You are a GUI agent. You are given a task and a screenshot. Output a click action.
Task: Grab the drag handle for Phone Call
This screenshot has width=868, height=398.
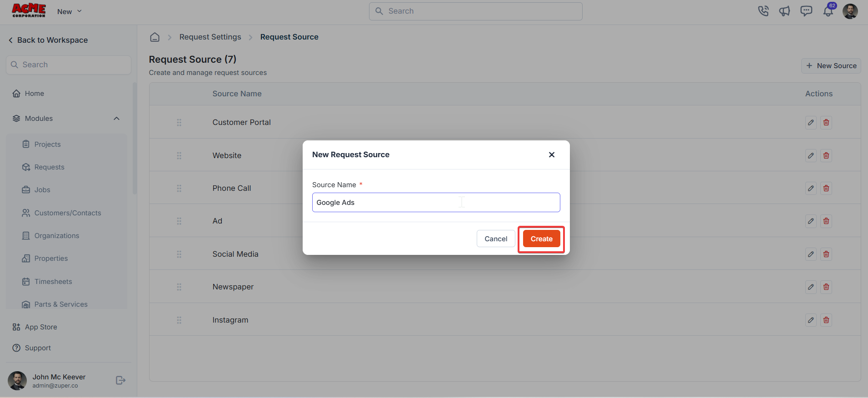click(x=179, y=189)
